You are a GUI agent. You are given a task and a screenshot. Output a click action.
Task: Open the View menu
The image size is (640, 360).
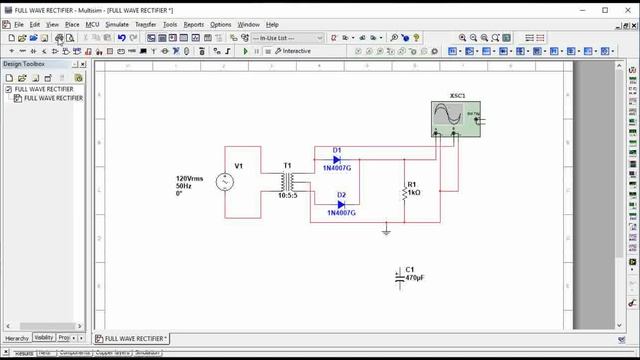(x=52, y=25)
